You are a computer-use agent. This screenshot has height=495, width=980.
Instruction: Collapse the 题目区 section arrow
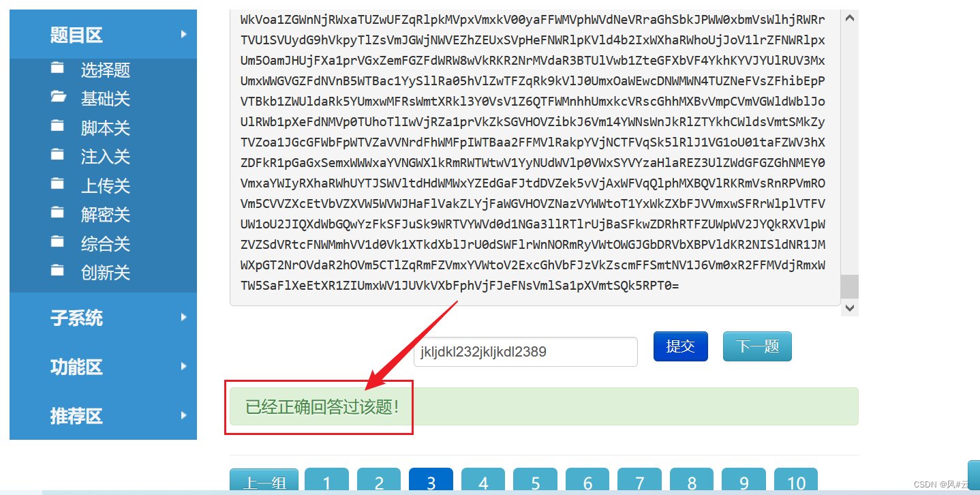[x=183, y=34]
